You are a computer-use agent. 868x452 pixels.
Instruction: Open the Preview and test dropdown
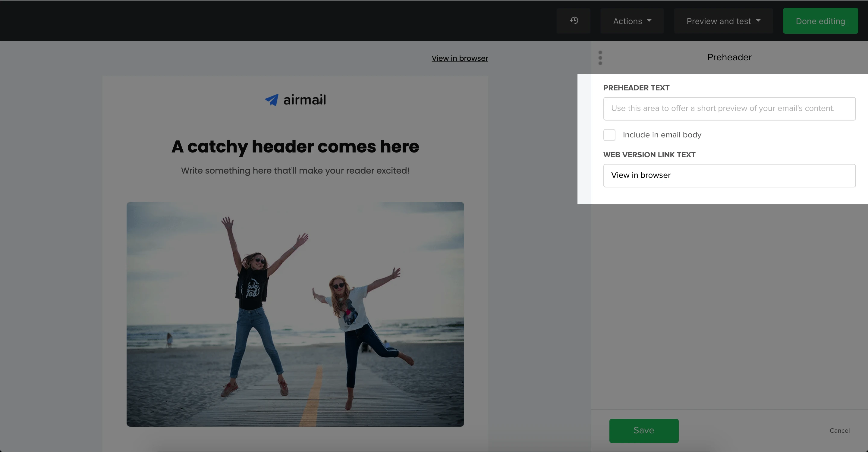tap(723, 21)
